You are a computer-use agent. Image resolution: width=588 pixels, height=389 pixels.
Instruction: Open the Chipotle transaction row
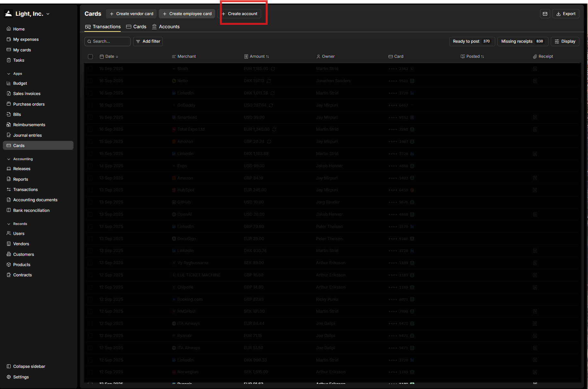pos(333,287)
